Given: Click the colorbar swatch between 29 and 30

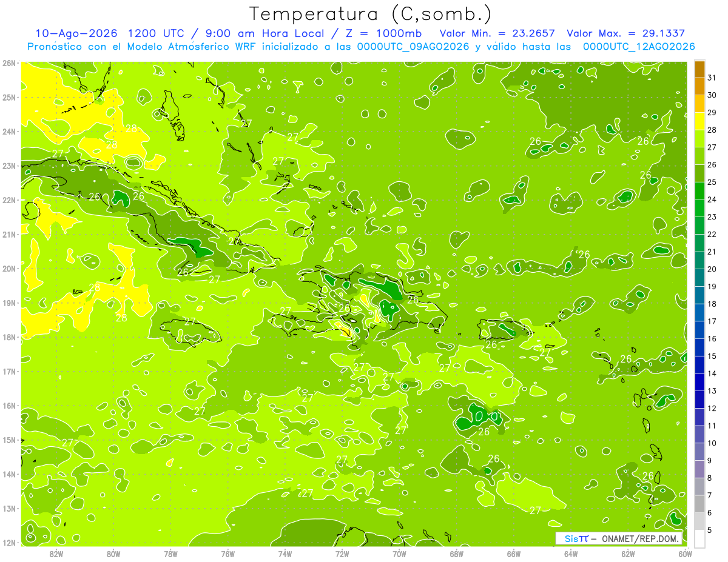Looking at the screenshot, I should [699, 104].
